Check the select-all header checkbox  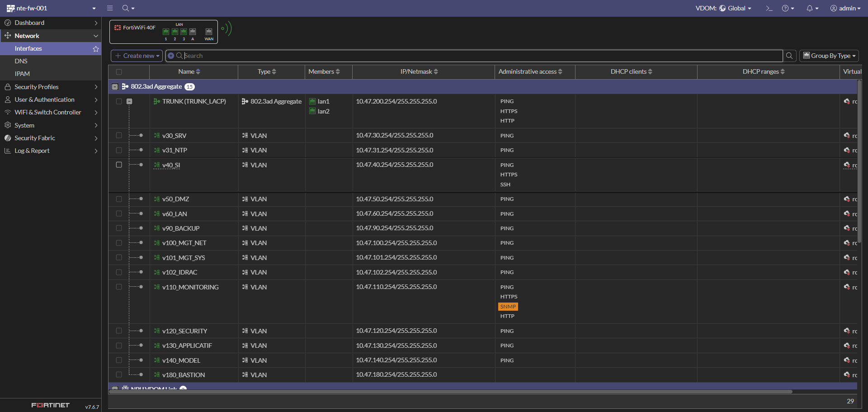(x=119, y=72)
